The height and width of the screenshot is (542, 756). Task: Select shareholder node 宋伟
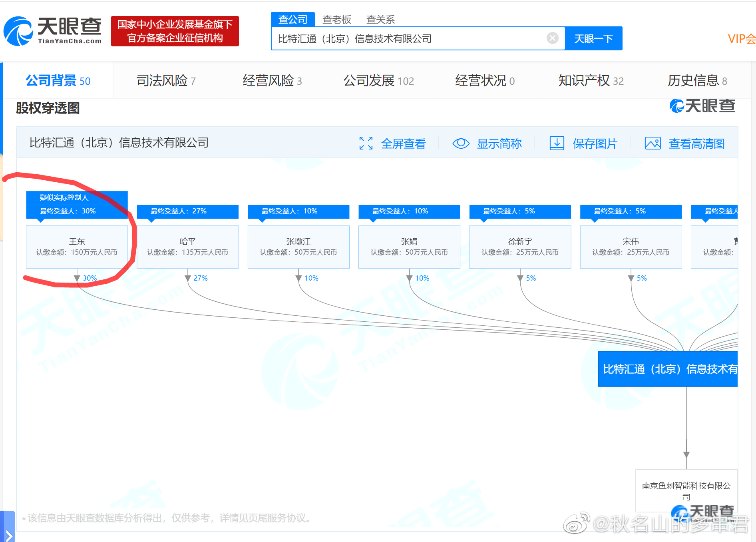click(x=631, y=247)
